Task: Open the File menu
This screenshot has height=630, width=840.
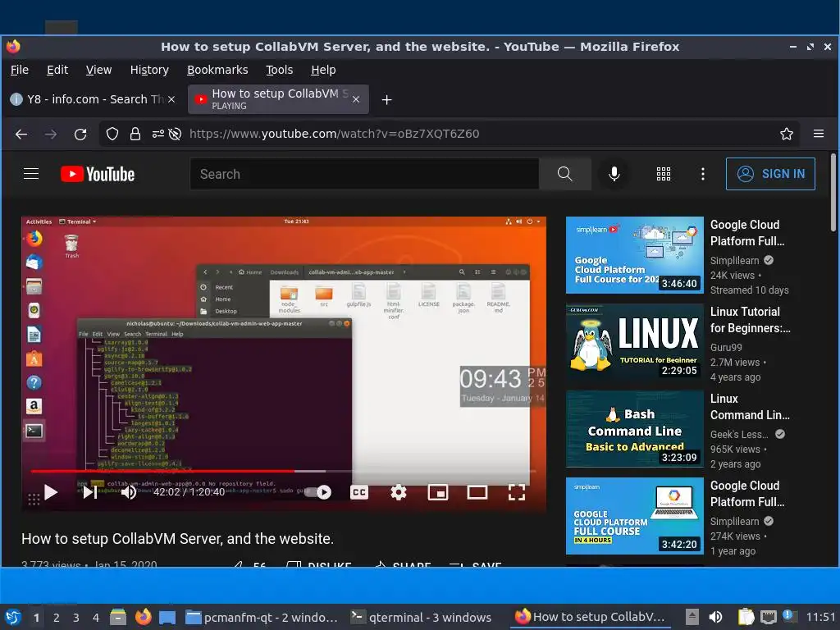Action: [20, 71]
